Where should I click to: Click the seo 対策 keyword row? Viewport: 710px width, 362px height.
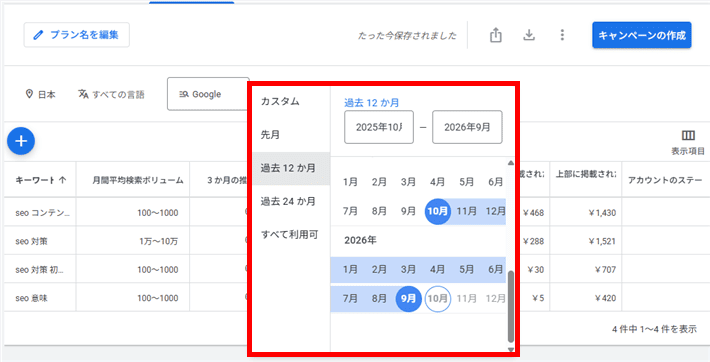coord(31,241)
